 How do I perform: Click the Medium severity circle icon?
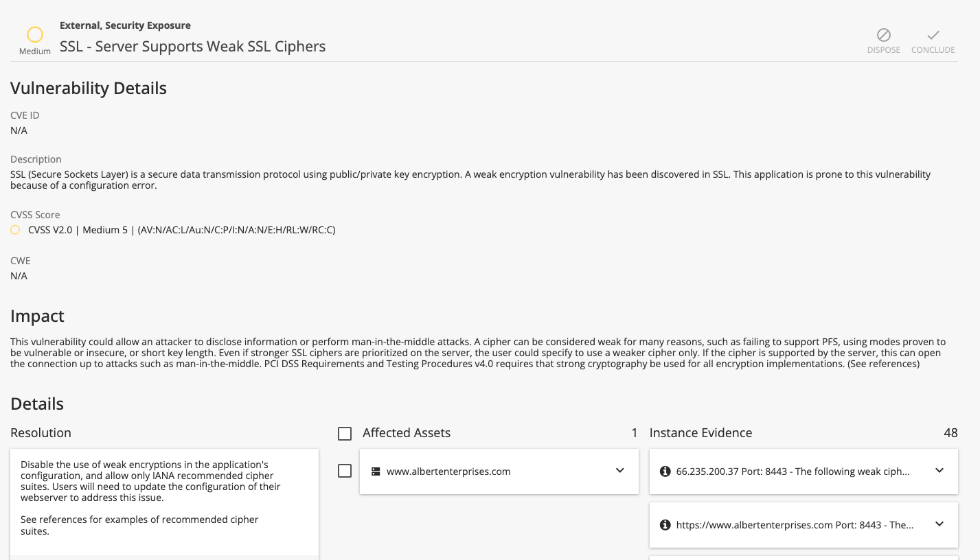tap(34, 34)
